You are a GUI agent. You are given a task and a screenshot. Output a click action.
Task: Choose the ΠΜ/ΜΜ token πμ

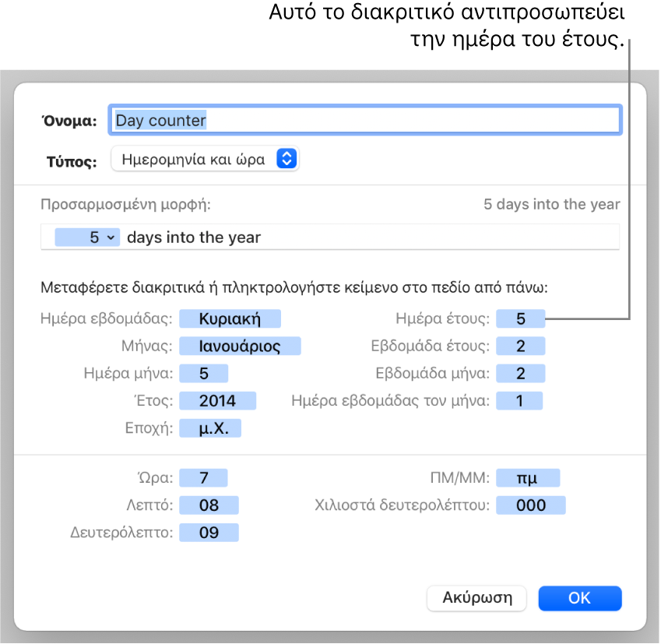528,478
